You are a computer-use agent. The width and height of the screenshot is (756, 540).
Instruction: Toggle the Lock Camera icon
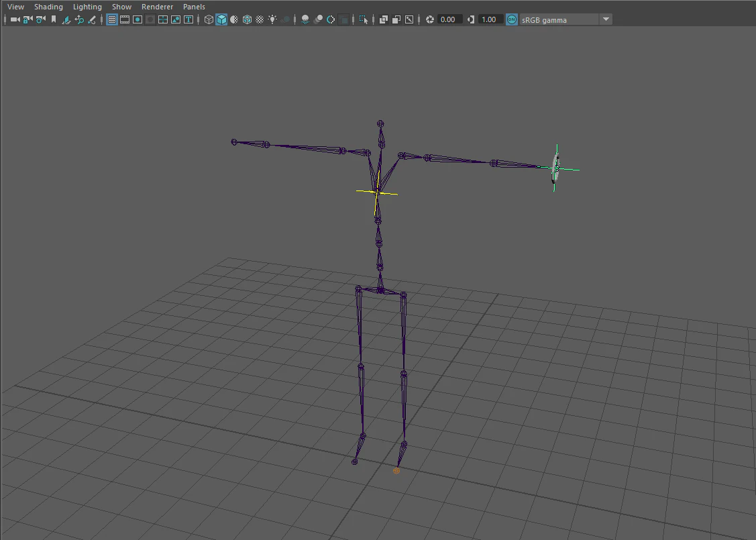point(28,19)
